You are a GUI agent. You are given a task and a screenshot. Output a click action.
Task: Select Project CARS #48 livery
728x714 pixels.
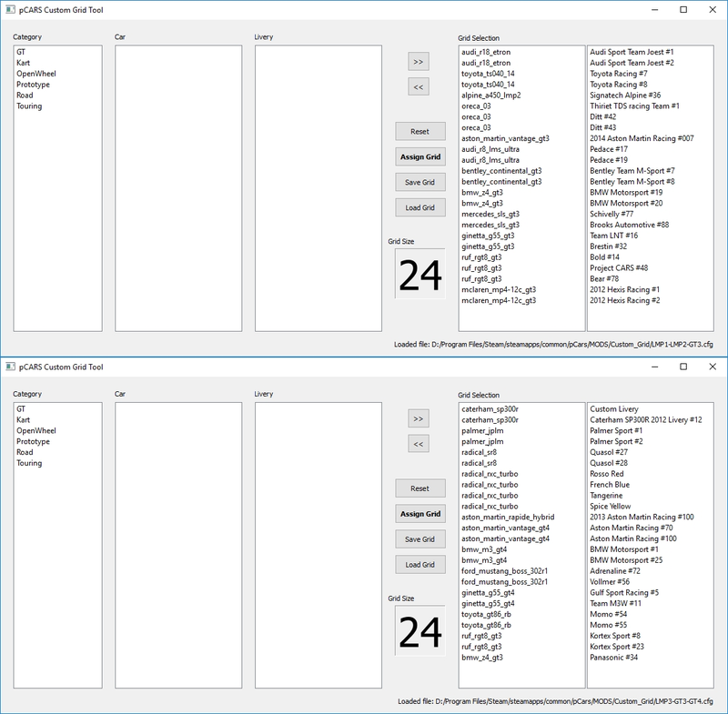tap(619, 267)
